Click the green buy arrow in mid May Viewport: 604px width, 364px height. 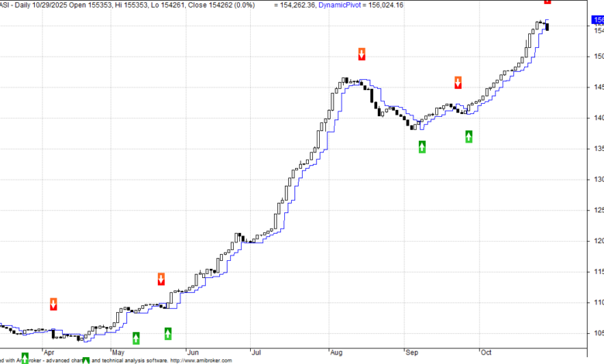[136, 338]
